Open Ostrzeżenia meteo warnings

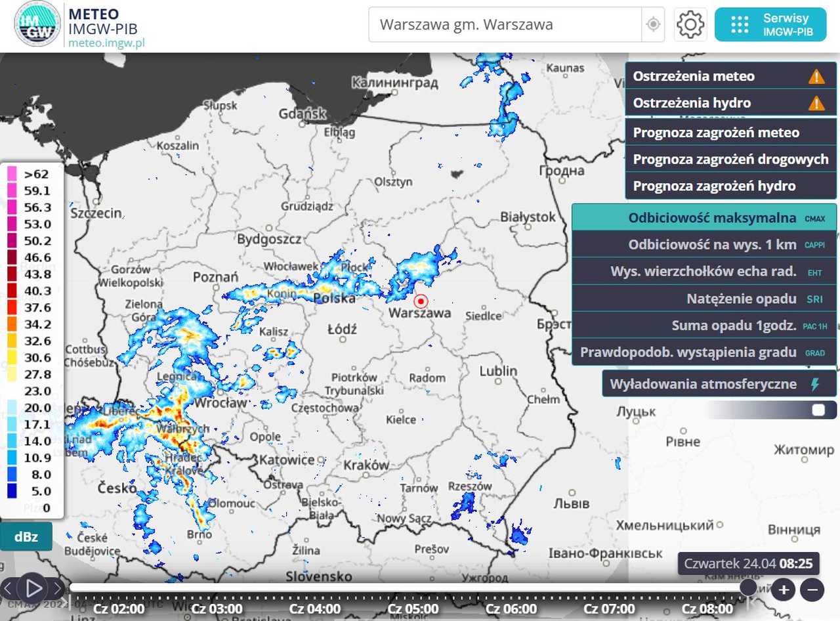731,76
